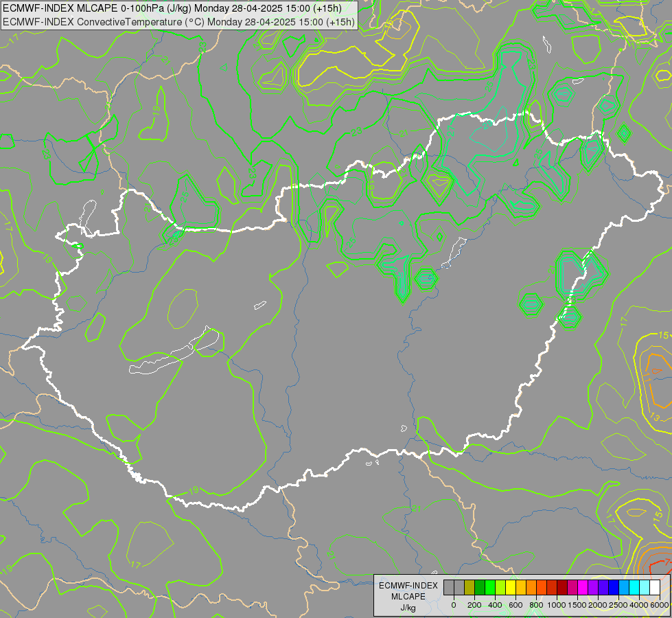Click legend value label 600
The width and height of the screenshot is (672, 618).
pos(515,605)
